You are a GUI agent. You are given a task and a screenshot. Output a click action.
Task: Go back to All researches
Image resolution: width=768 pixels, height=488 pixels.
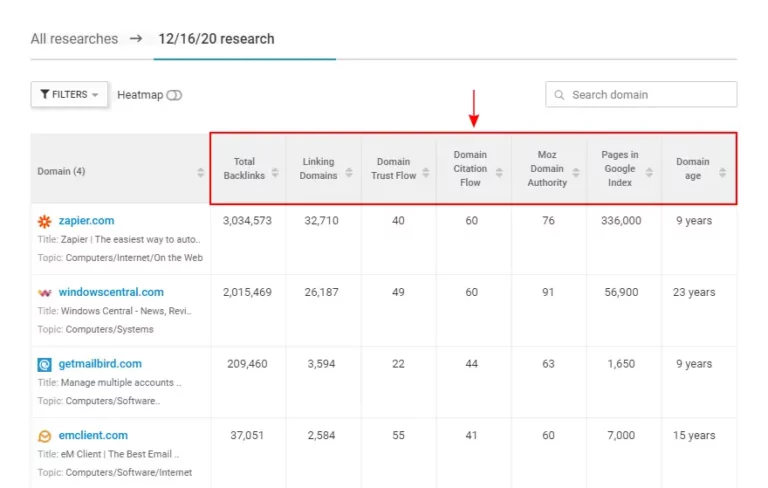pyautogui.click(x=74, y=39)
